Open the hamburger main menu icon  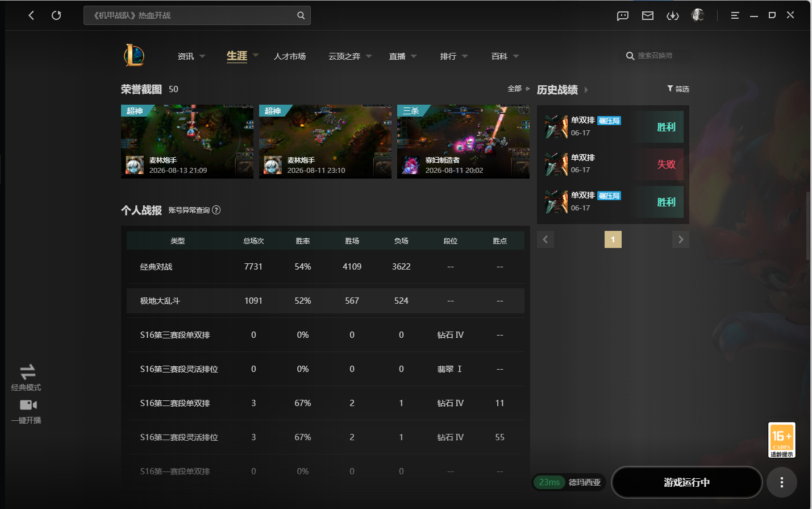tap(735, 15)
